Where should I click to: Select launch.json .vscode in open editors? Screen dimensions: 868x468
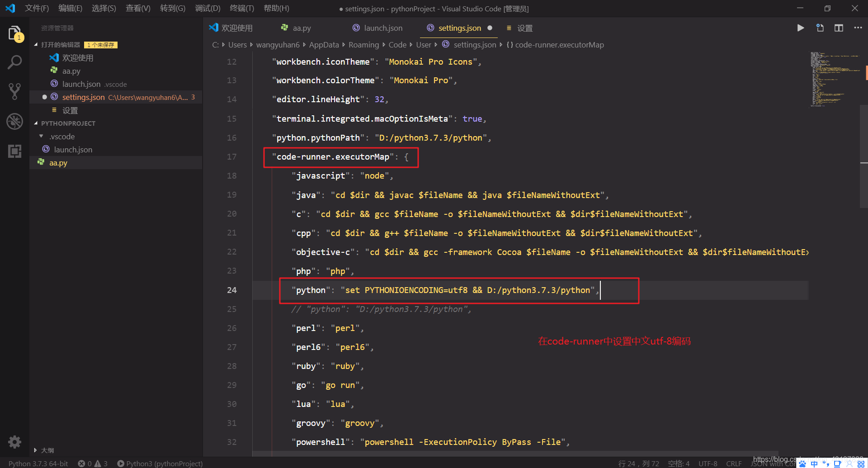[116, 84]
